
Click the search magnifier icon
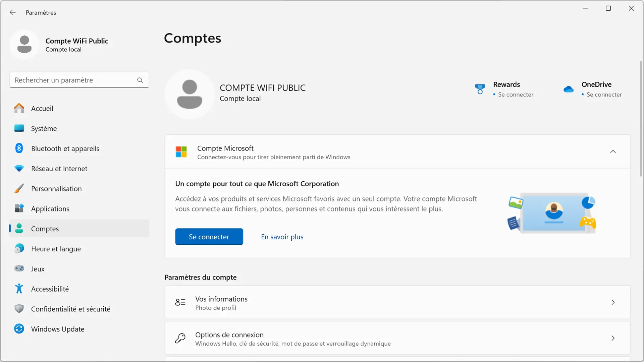[140, 80]
